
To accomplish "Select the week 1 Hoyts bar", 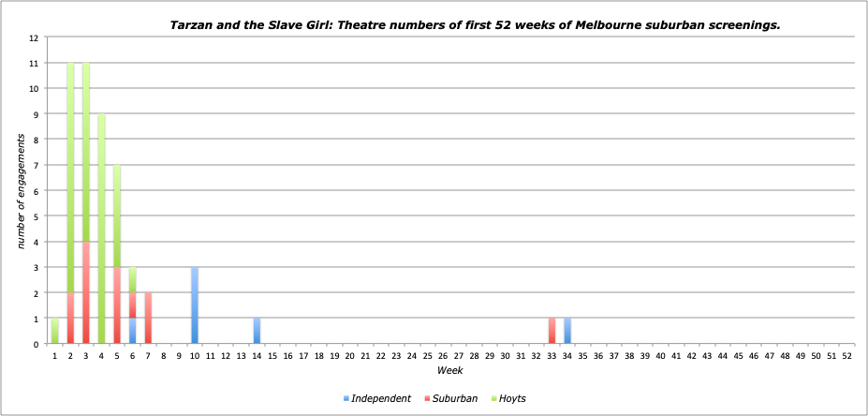I will pos(55,331).
